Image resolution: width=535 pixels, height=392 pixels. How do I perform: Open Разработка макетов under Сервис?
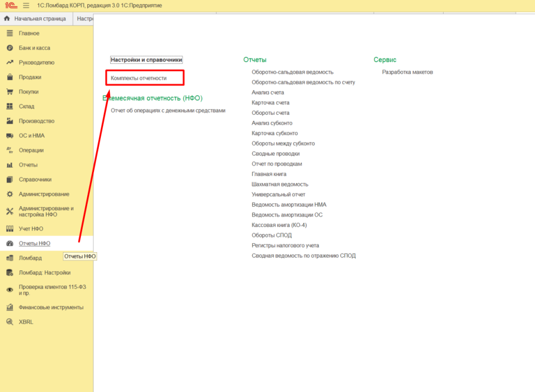pos(407,72)
